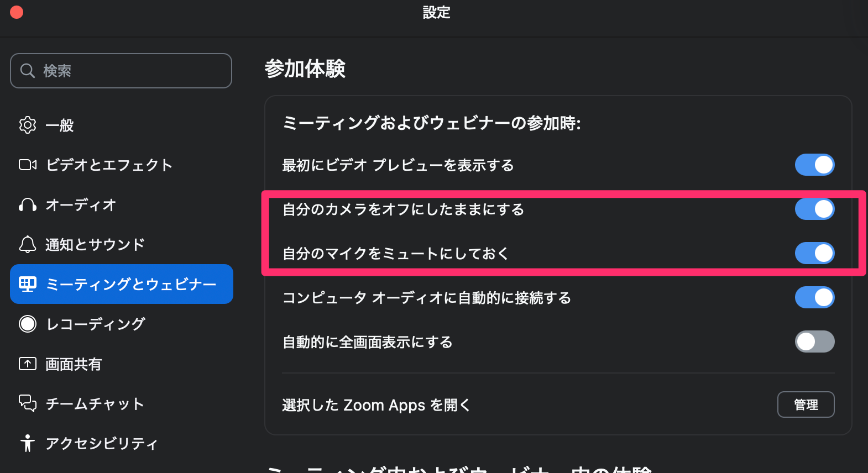Screen dimensions: 868x473
Task: Click the gear icon beside 一般
Action: click(28, 125)
